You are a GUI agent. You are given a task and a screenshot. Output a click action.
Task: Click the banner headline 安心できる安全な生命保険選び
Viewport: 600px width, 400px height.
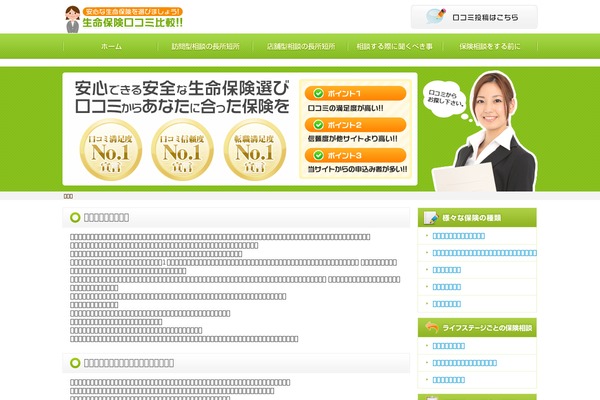click(182, 88)
